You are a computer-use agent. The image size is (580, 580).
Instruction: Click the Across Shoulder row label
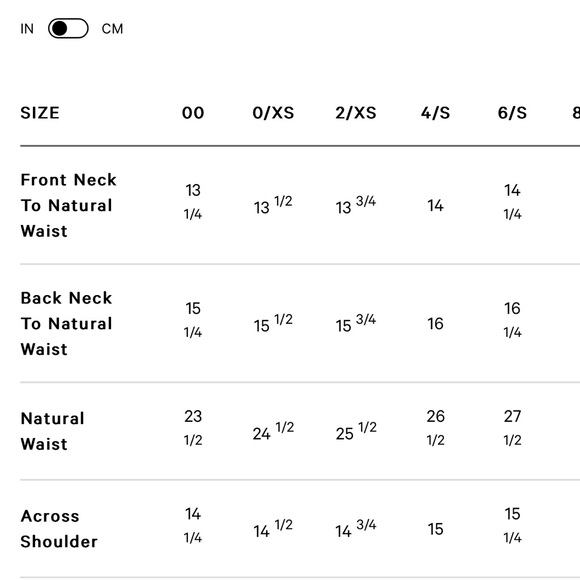pyautogui.click(x=59, y=529)
